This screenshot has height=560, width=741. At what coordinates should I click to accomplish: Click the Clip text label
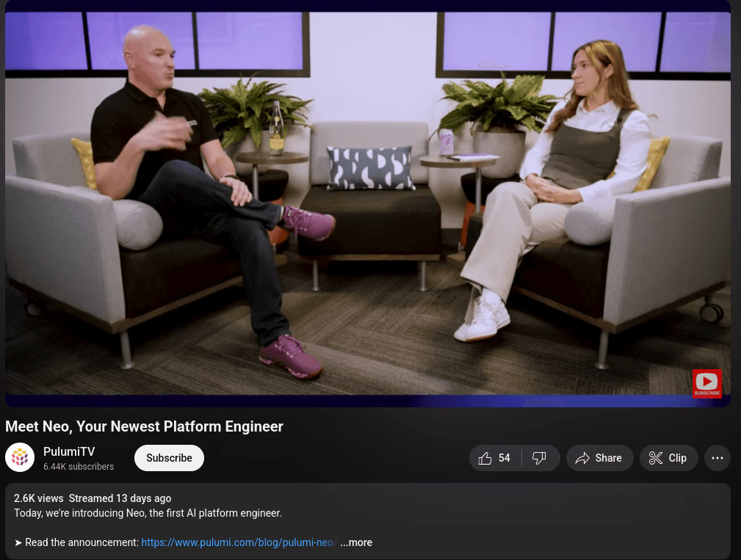677,458
